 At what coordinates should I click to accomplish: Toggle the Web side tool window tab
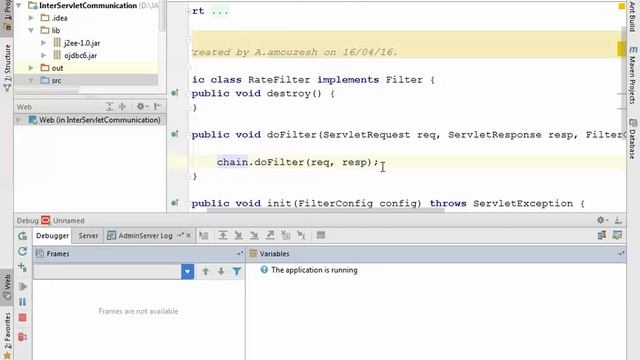point(7,287)
